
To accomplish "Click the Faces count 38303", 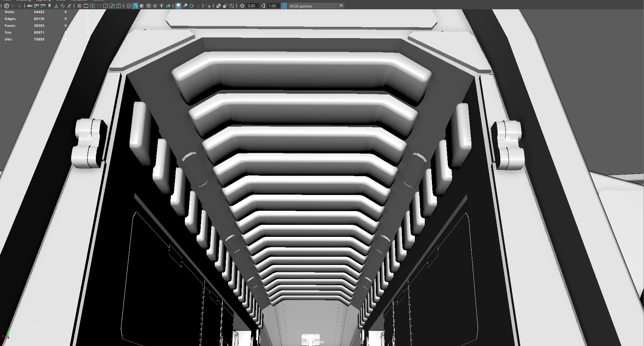I will 39,26.
